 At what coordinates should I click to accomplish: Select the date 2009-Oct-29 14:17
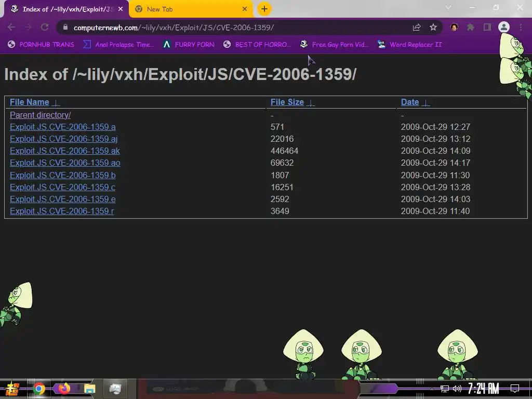point(436,163)
